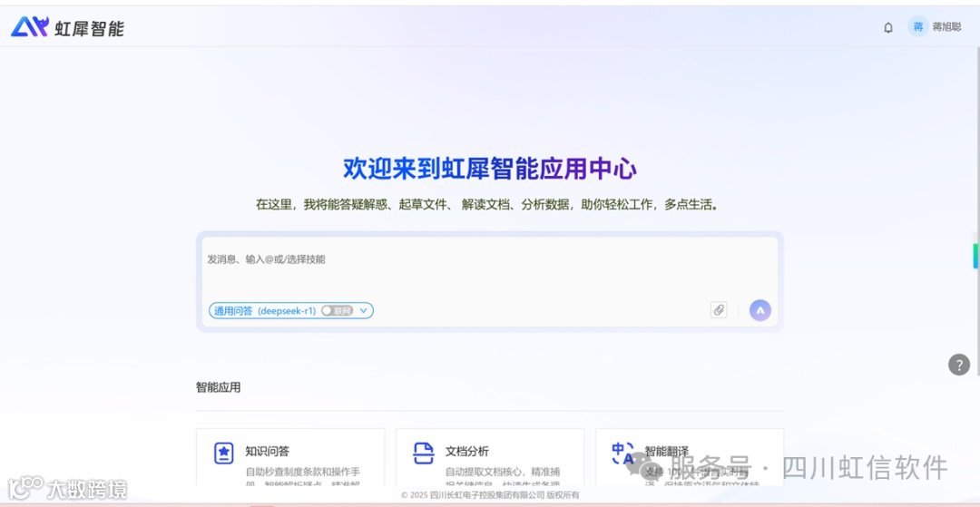Open the 文档分析 app card title
Viewport: 980px width, 507px height.
coord(467,452)
